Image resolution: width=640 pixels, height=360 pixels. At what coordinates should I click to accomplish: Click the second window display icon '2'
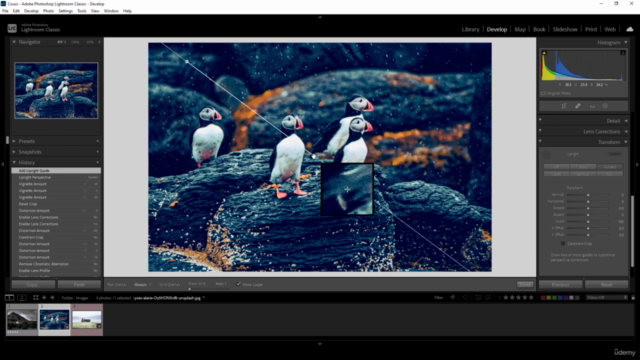[22, 298]
